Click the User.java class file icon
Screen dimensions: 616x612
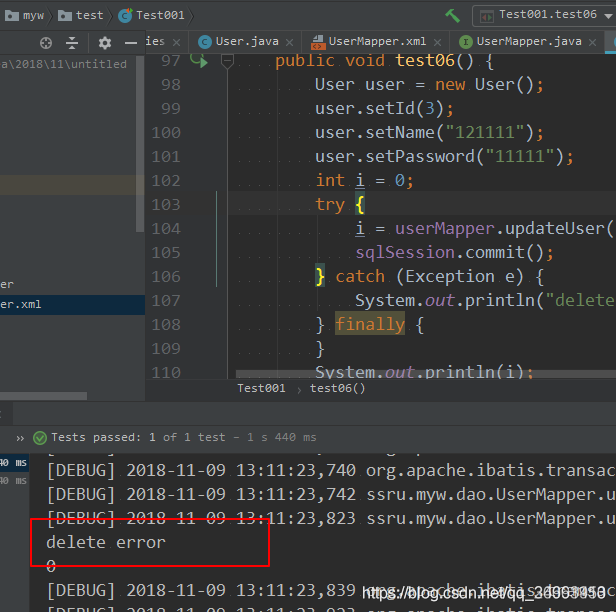coord(205,42)
